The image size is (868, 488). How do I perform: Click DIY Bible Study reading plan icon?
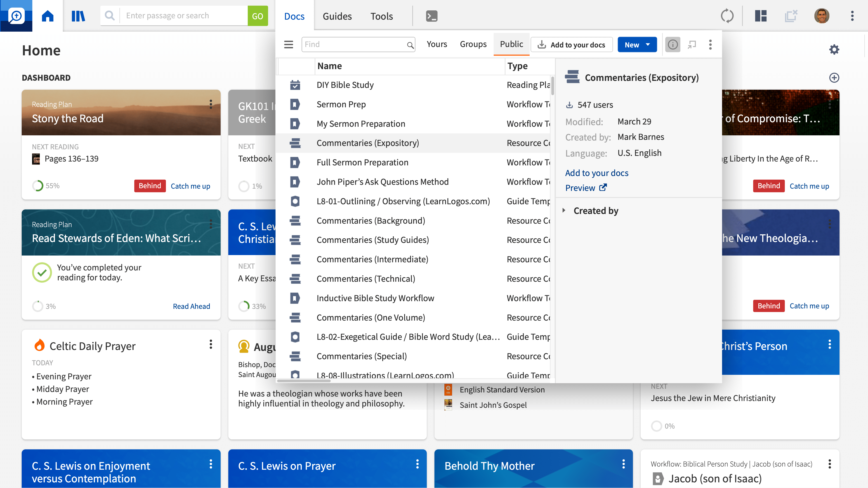coord(295,85)
